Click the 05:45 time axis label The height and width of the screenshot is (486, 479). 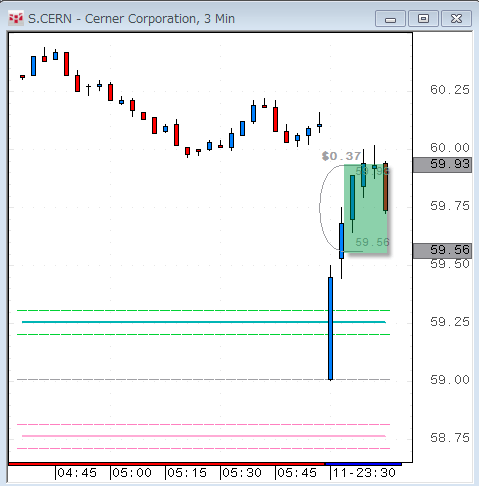click(x=297, y=473)
